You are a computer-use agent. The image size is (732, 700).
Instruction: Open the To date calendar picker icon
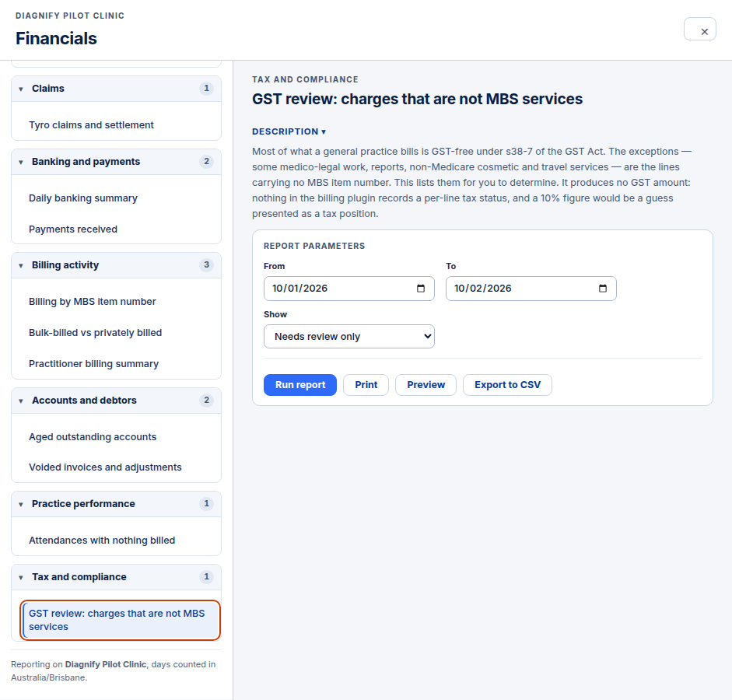tap(603, 289)
